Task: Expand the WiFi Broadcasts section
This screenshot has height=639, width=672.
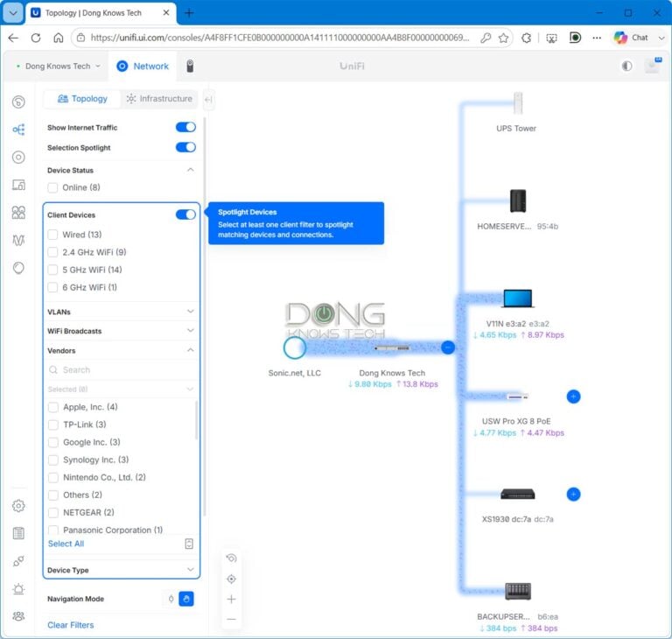Action: (x=190, y=331)
